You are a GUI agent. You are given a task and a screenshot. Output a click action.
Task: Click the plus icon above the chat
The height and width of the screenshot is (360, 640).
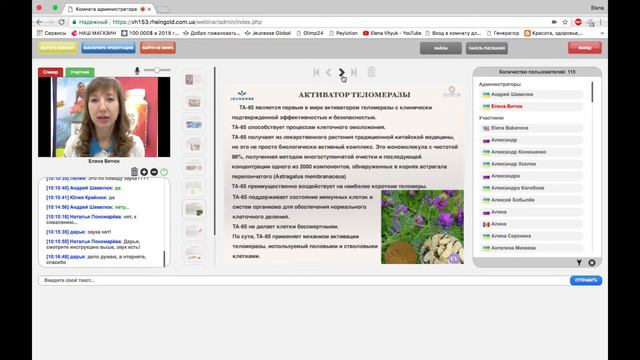[x=144, y=172]
